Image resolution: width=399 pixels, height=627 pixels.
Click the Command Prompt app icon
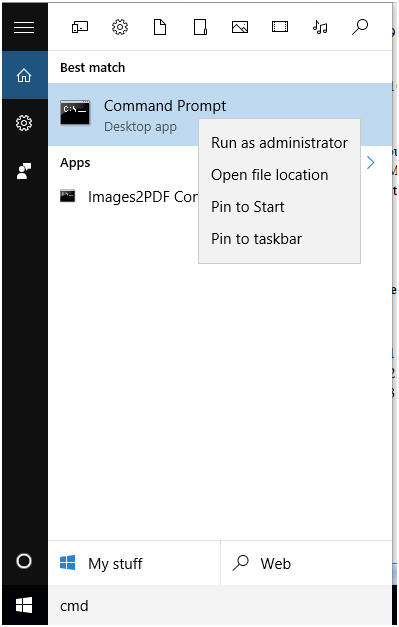coord(75,113)
